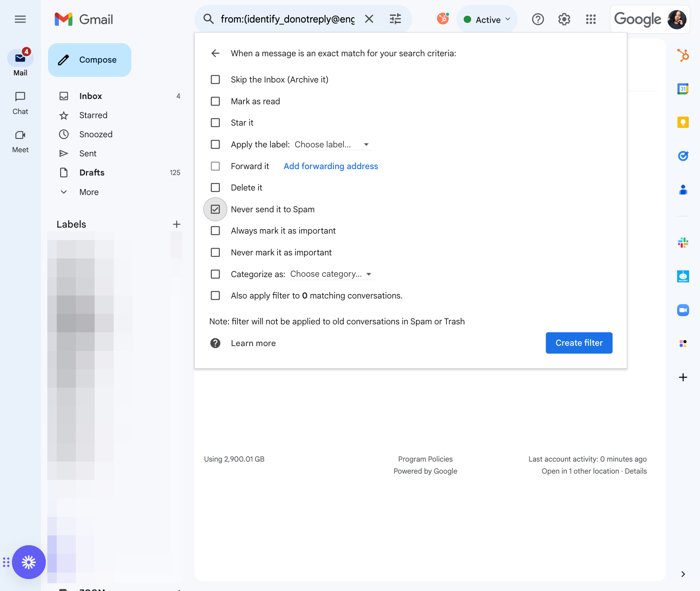Open the Choose label dropdown

pos(333,144)
